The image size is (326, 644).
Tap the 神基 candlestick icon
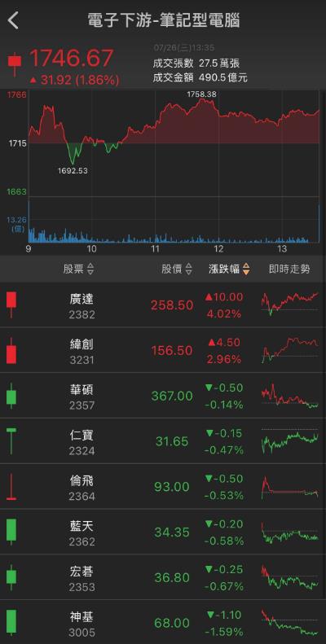[x=11, y=622]
